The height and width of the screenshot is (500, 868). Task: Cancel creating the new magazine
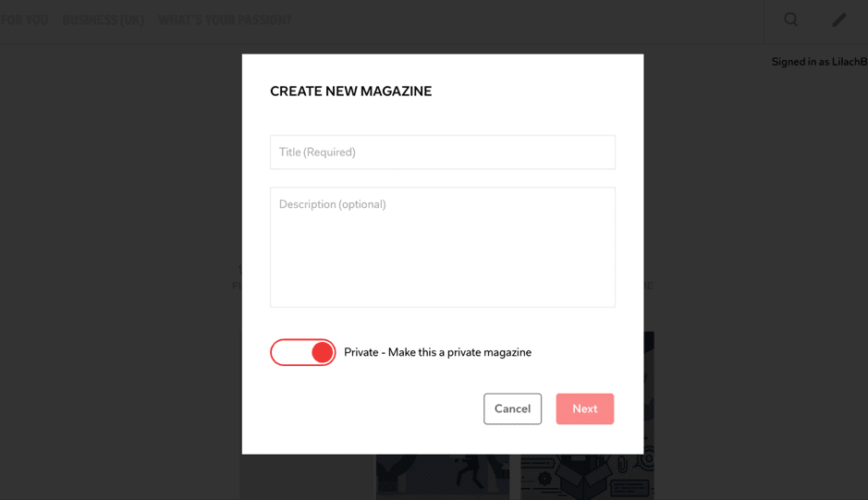pyautogui.click(x=513, y=409)
